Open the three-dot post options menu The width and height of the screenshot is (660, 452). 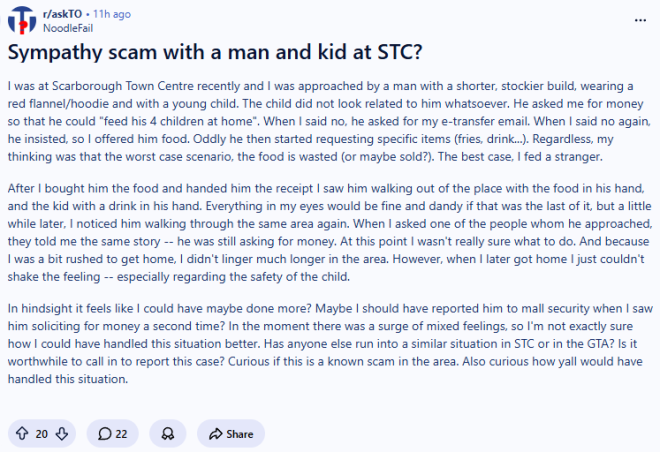640,20
